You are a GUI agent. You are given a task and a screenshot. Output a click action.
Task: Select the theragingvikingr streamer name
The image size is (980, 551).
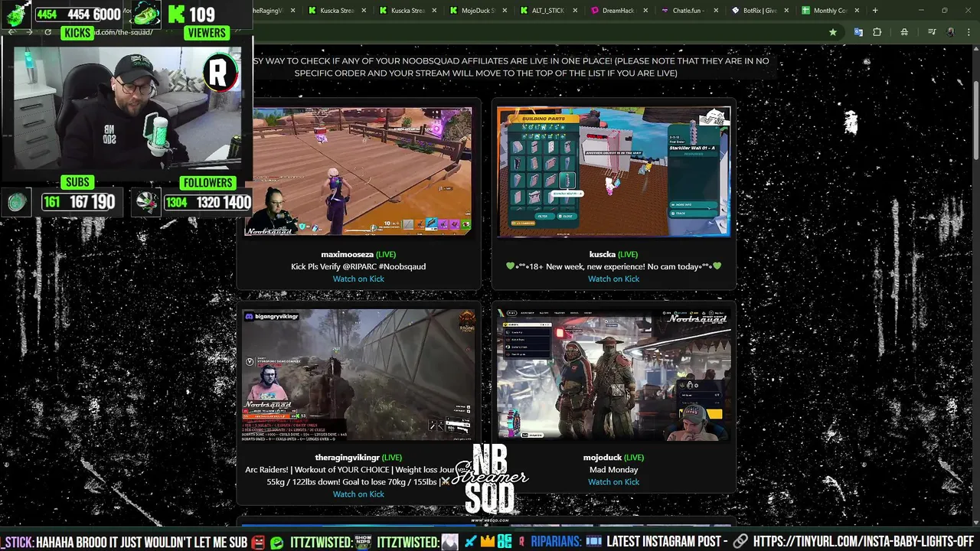[347, 458]
